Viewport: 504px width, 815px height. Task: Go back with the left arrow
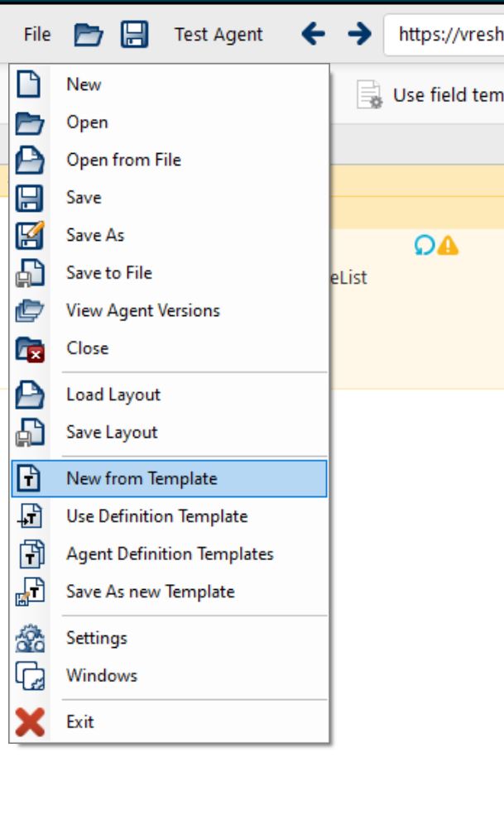pyautogui.click(x=313, y=34)
